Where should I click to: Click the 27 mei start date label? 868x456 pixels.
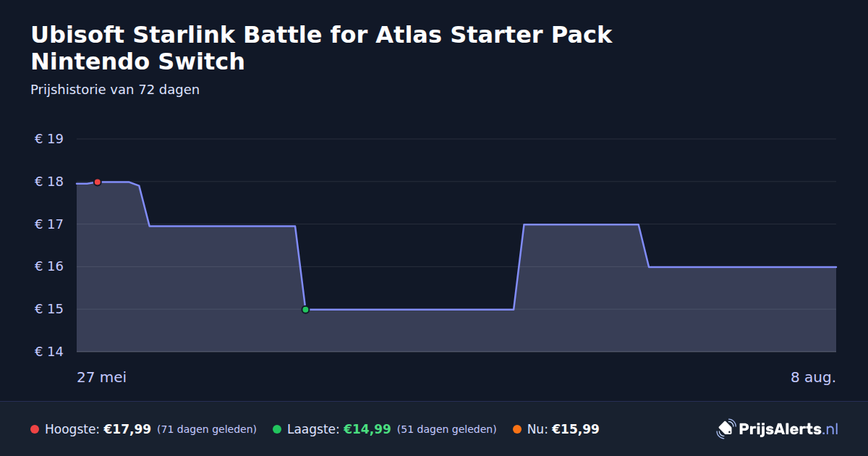101,378
